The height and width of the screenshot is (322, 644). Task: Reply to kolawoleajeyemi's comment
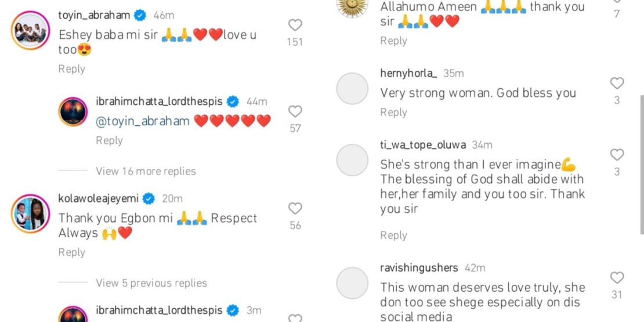[72, 252]
